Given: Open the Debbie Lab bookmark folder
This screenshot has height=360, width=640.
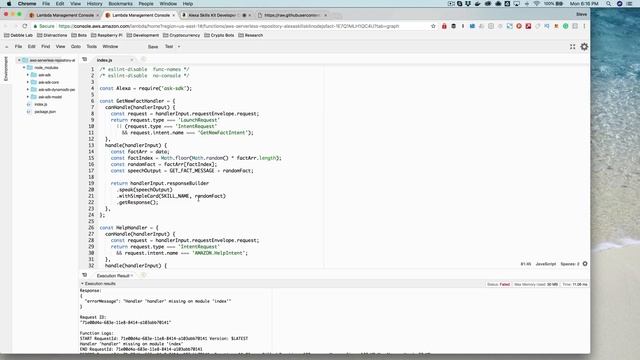Looking at the screenshot, I should tap(18, 36).
